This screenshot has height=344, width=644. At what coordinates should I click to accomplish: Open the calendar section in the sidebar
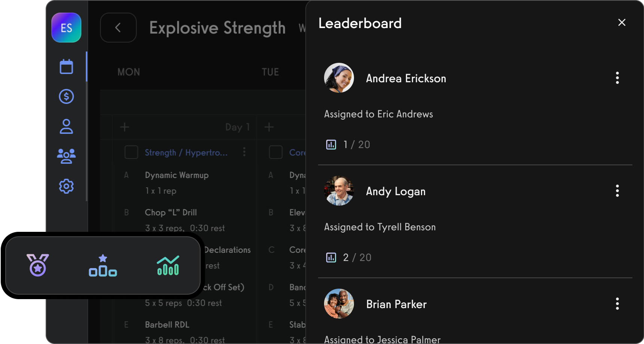click(66, 66)
